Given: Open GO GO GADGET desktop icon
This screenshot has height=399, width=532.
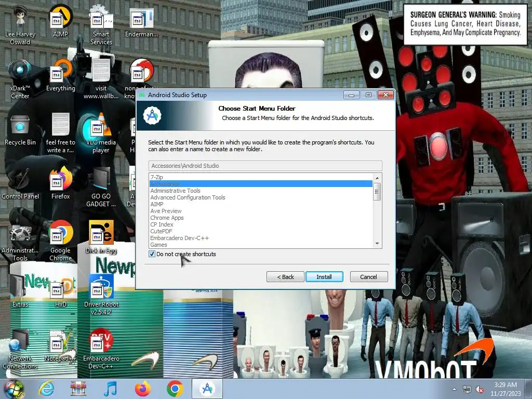Looking at the screenshot, I should (x=101, y=188).
